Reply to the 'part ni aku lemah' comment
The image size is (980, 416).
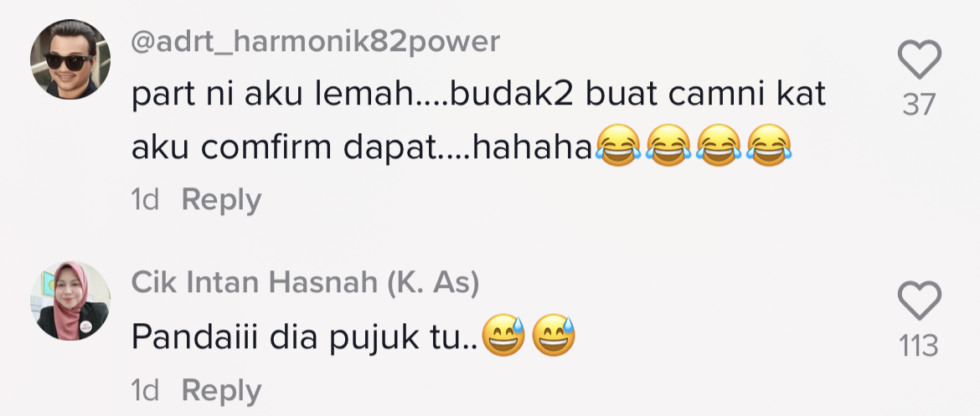pyautogui.click(x=221, y=201)
